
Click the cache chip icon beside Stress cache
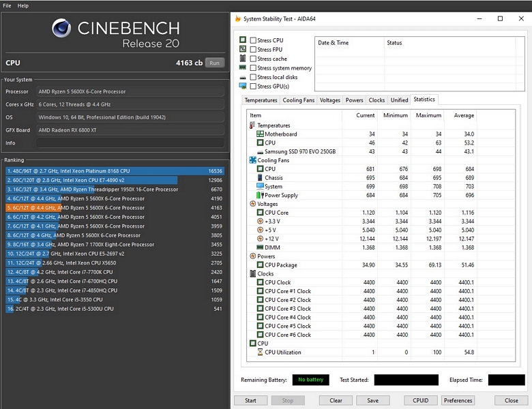[243, 59]
